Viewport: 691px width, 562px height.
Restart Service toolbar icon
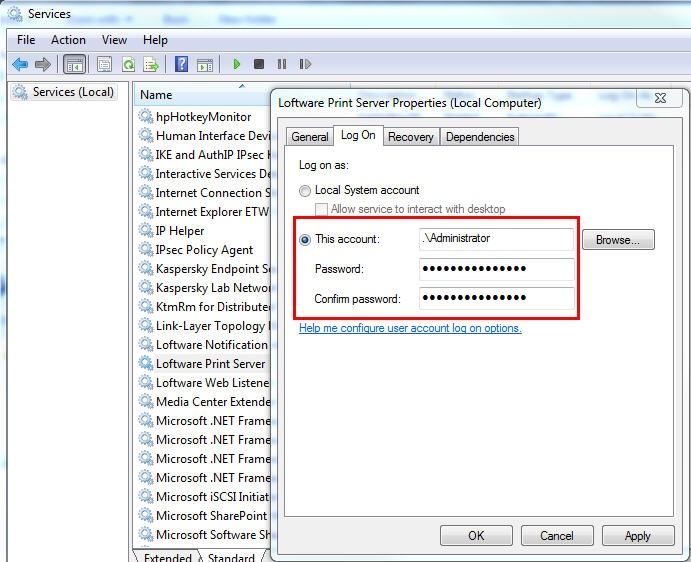(305, 64)
